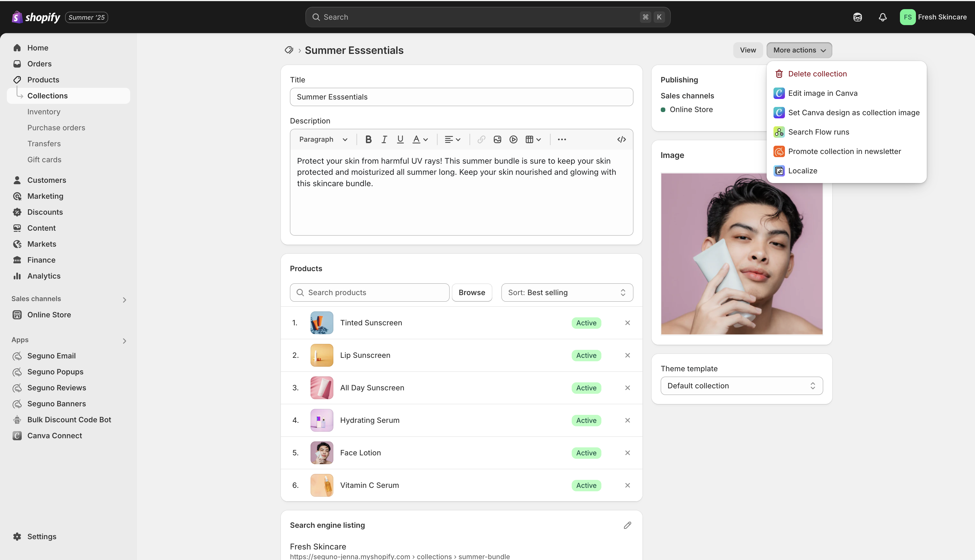Expand the Sales channels section
This screenshot has width=975, height=560.
(x=124, y=300)
